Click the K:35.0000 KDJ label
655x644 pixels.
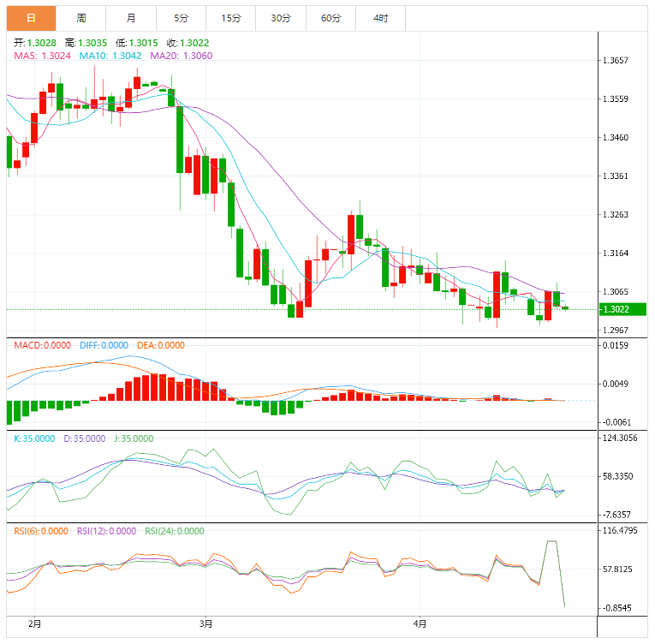click(34, 438)
